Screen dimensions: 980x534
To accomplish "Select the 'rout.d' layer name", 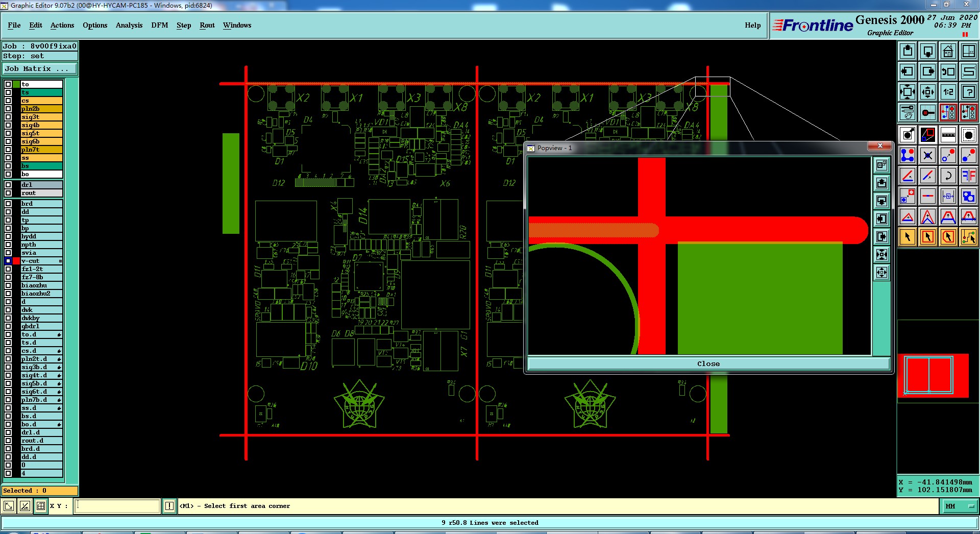I will (x=41, y=441).
